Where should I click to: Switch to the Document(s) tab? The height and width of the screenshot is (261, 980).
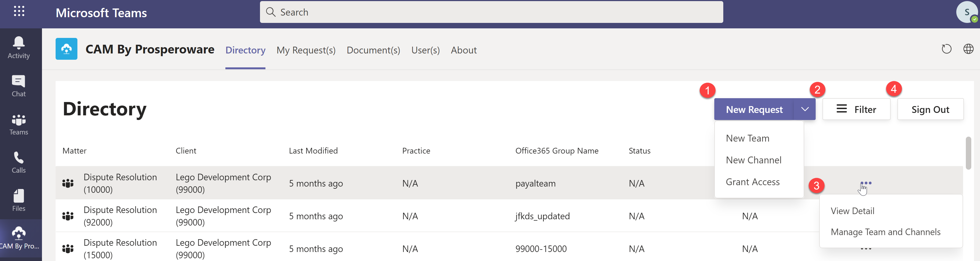373,50
